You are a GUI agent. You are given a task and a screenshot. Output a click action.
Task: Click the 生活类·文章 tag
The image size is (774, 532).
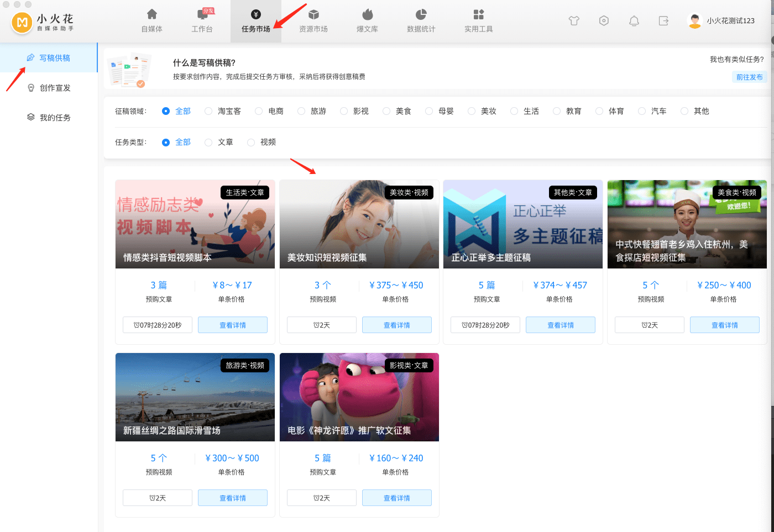(245, 192)
